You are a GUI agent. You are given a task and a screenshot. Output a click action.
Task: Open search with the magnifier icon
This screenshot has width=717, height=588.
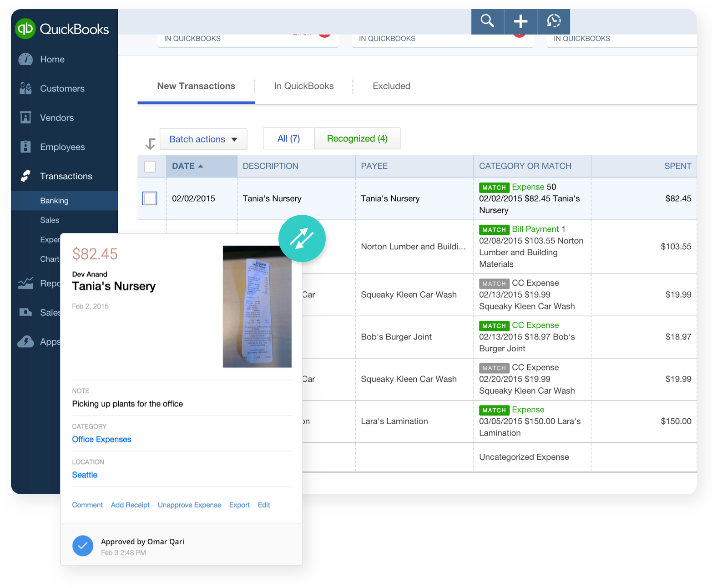[487, 21]
